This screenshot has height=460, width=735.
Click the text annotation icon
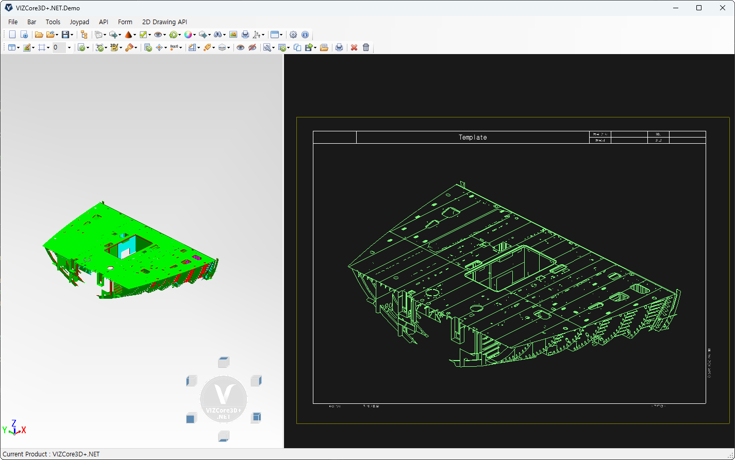174,47
